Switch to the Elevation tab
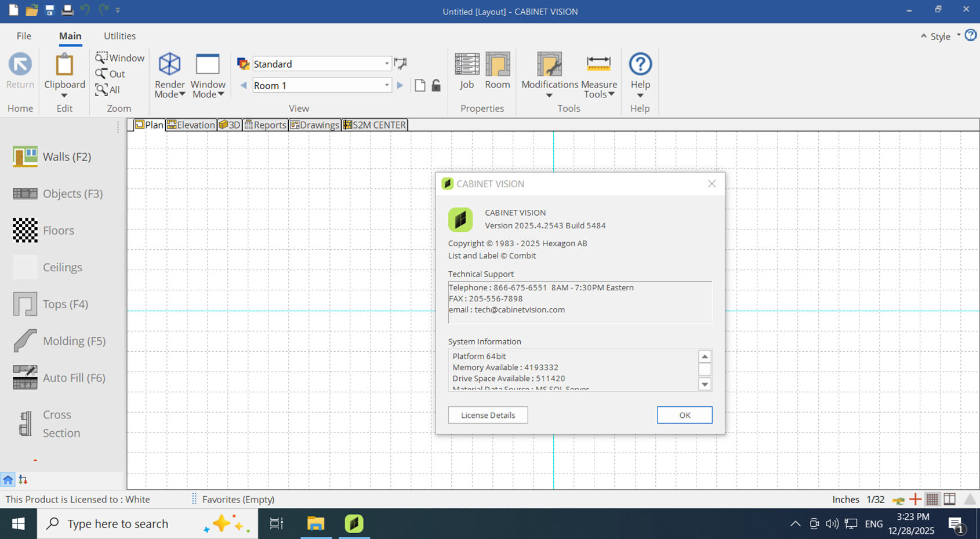Image resolution: width=980 pixels, height=539 pixels. pyautogui.click(x=191, y=125)
